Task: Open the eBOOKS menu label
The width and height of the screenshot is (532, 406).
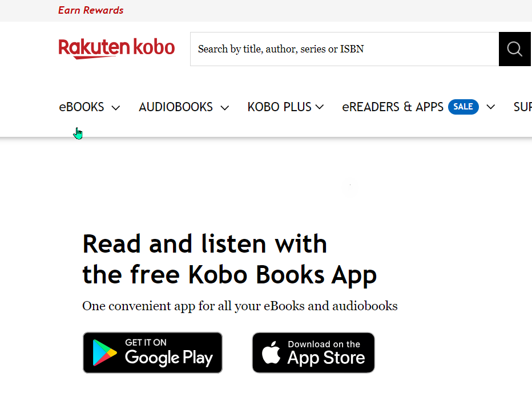Action: tap(82, 107)
